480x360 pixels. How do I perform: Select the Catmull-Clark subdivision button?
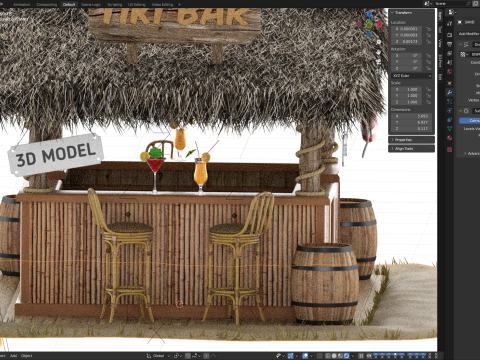pyautogui.click(x=470, y=120)
